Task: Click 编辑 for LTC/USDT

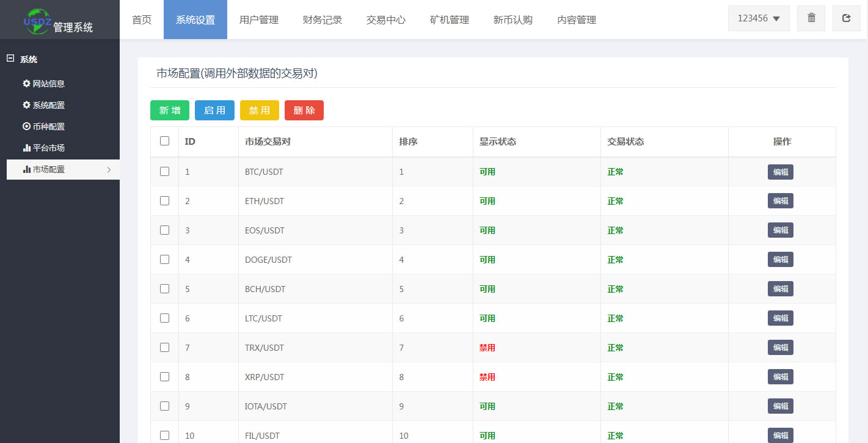Action: (781, 318)
